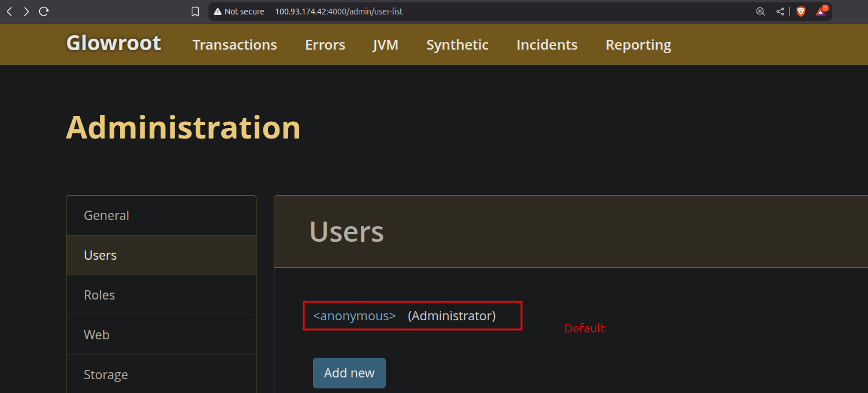Switch to Roles in the admin sidebar
Screen dimensions: 868x393
coord(99,295)
